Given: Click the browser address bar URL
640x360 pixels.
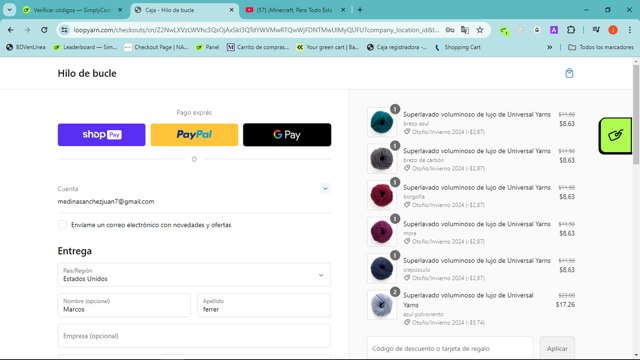Looking at the screenshot, I should click(x=256, y=30).
